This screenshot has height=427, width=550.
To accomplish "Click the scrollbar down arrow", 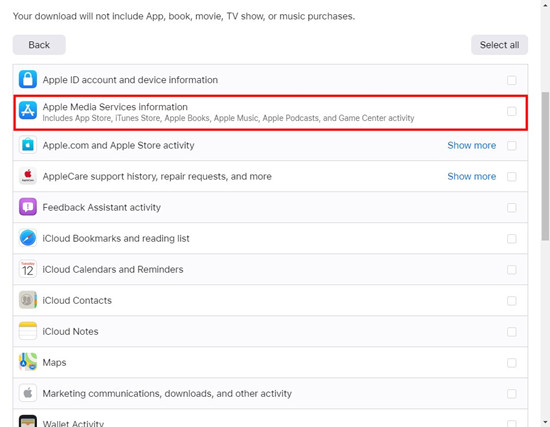I will click(545, 422).
